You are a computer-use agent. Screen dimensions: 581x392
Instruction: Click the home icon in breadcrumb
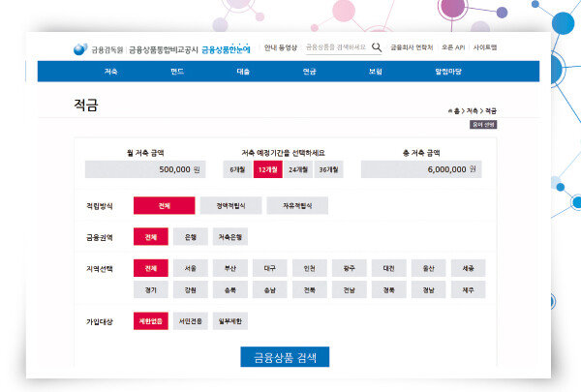tap(451, 111)
